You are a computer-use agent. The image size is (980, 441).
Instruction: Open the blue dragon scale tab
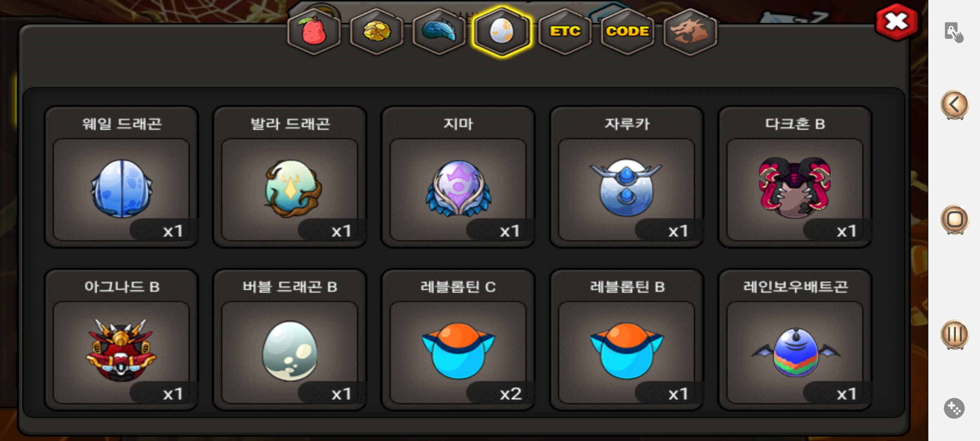coord(439,31)
